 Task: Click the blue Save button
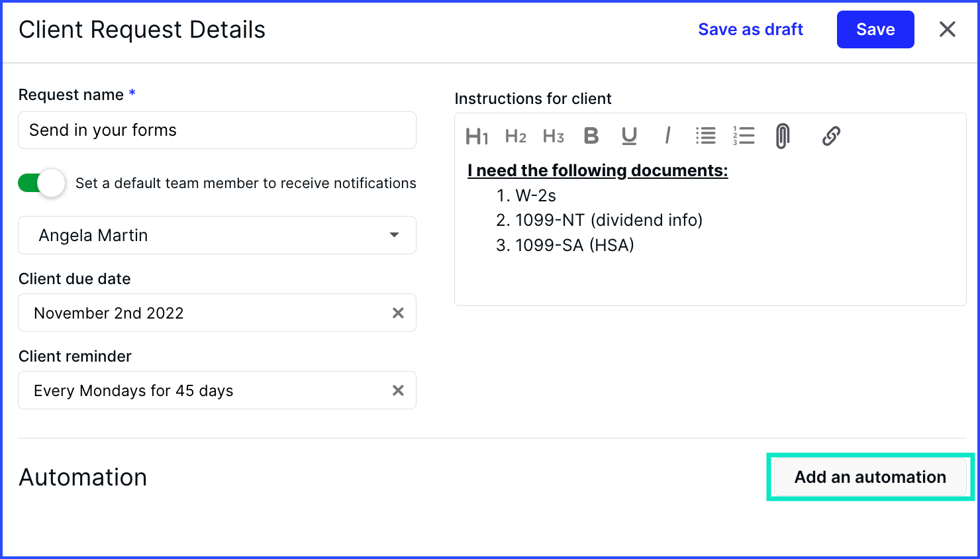point(875,29)
